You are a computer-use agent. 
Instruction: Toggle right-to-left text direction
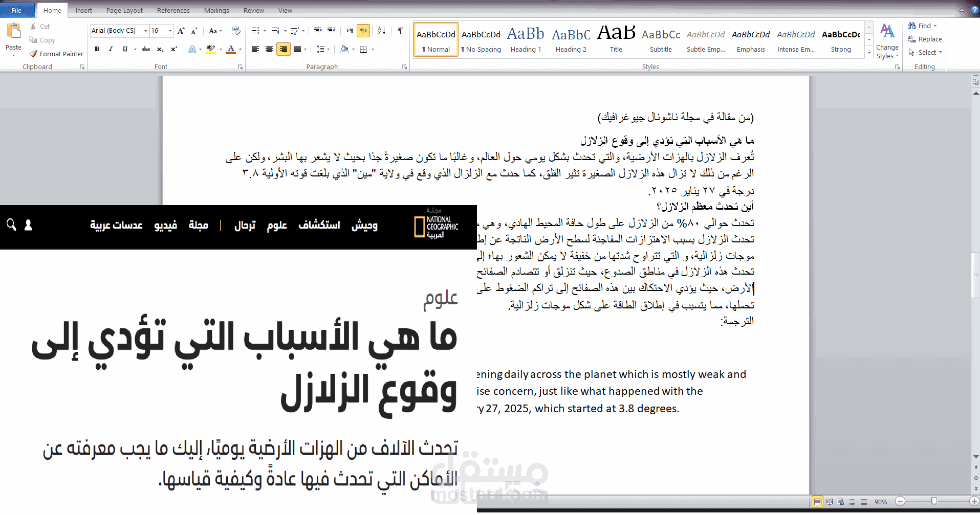click(363, 31)
